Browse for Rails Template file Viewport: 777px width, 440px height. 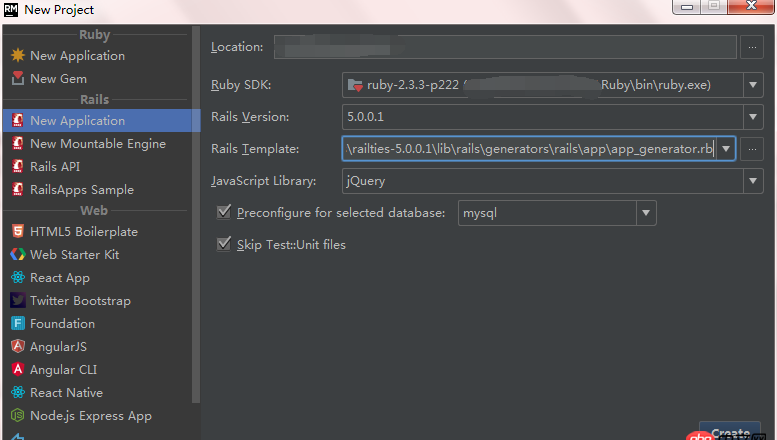753,149
